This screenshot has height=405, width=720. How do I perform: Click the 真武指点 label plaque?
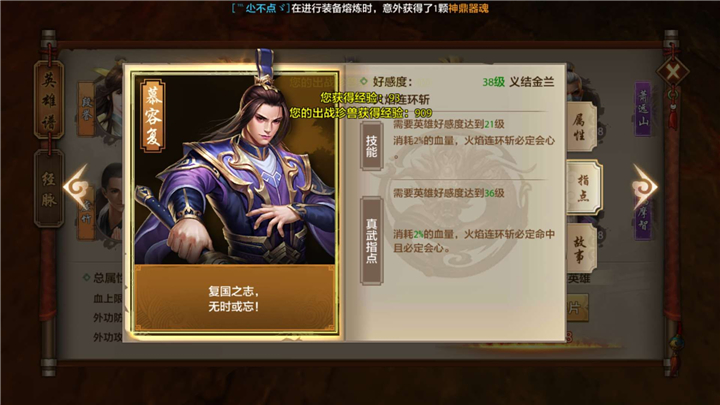pos(371,241)
